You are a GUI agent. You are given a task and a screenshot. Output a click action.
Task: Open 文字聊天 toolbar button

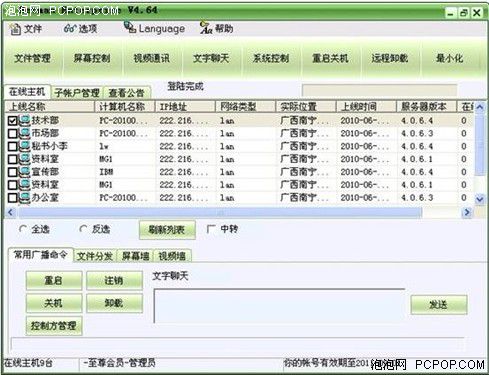tap(211, 58)
